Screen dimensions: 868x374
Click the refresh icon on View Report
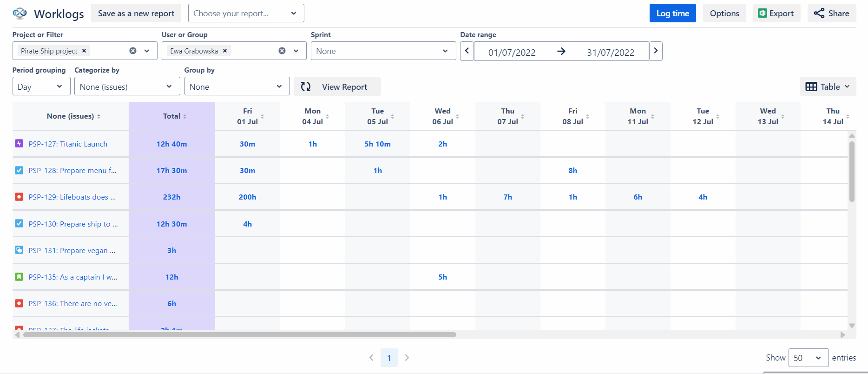click(x=306, y=87)
